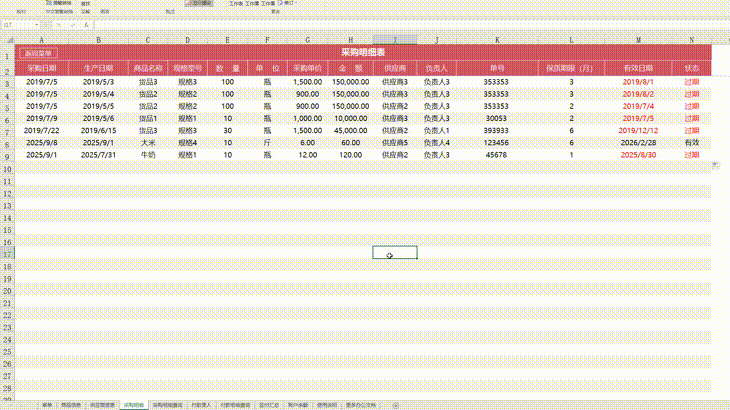The width and height of the screenshot is (730, 410).
Task: Select the product cell 牛奶
Action: pos(148,155)
